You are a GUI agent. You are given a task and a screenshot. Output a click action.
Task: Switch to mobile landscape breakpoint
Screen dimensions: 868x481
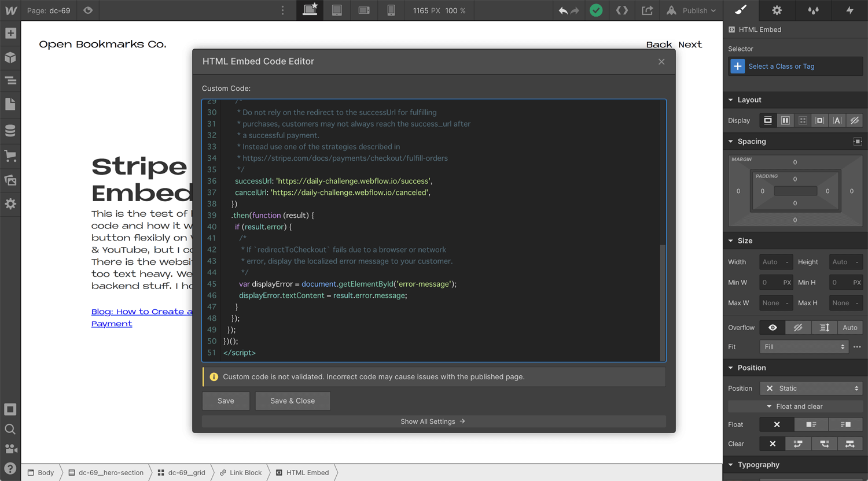(364, 10)
